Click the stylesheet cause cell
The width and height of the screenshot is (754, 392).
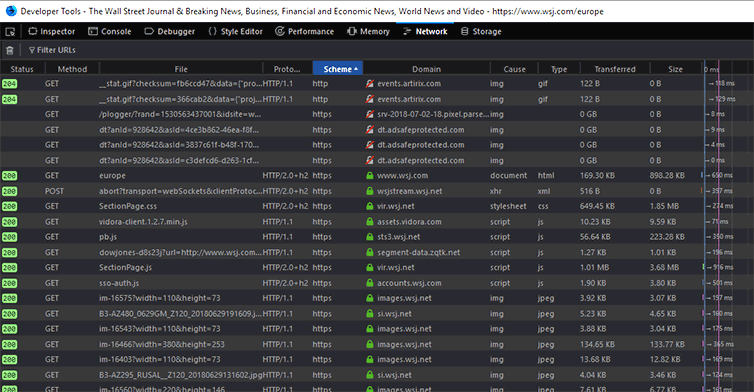(508, 206)
